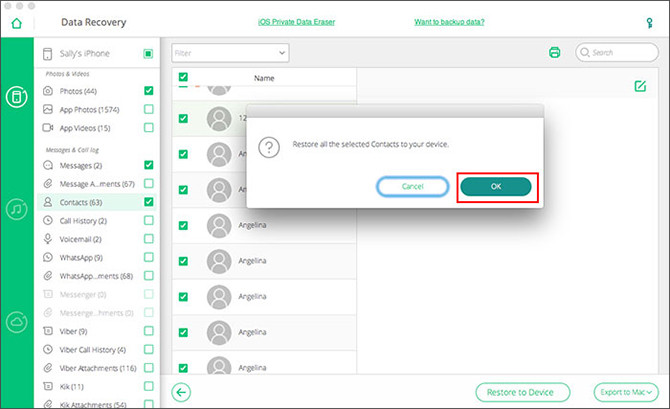Enable the Call History (2) checkbox

[x=148, y=220]
